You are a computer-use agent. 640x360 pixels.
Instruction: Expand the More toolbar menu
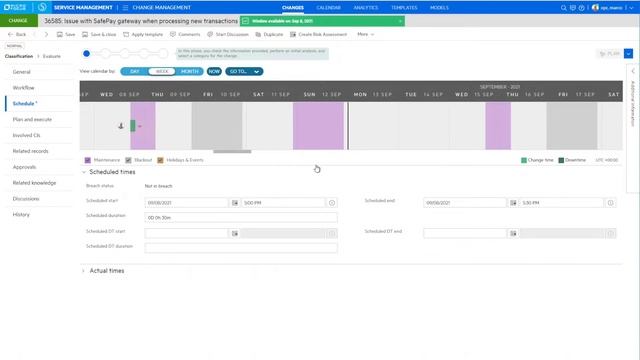pos(365,35)
